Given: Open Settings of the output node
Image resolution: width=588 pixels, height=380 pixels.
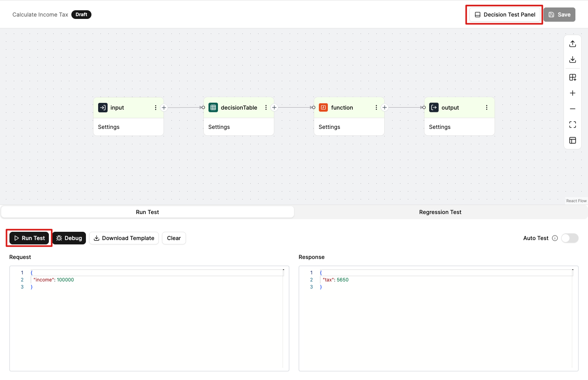Looking at the screenshot, I should click(440, 127).
